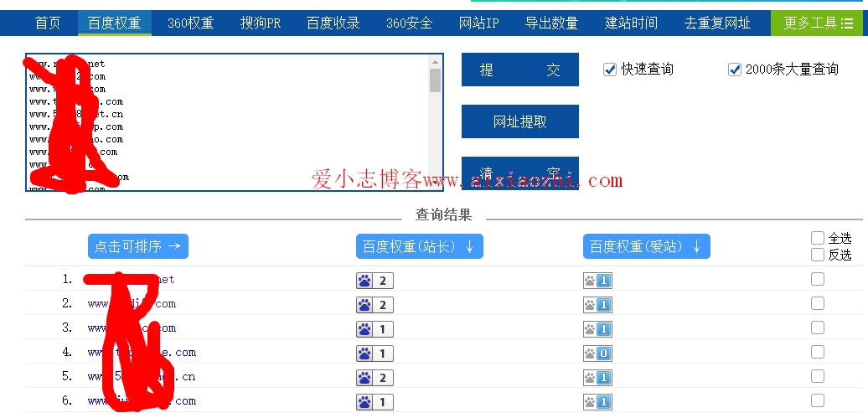Click the Aizhan weight badge in row 4
Screen dimensions: 868x418
597,353
